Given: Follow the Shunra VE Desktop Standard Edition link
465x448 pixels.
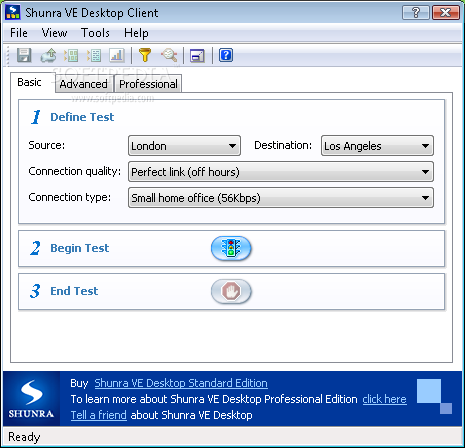Looking at the screenshot, I should point(181,383).
